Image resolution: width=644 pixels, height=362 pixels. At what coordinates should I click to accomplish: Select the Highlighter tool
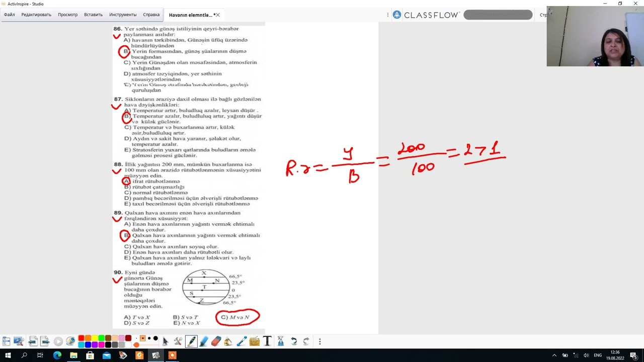(x=204, y=341)
